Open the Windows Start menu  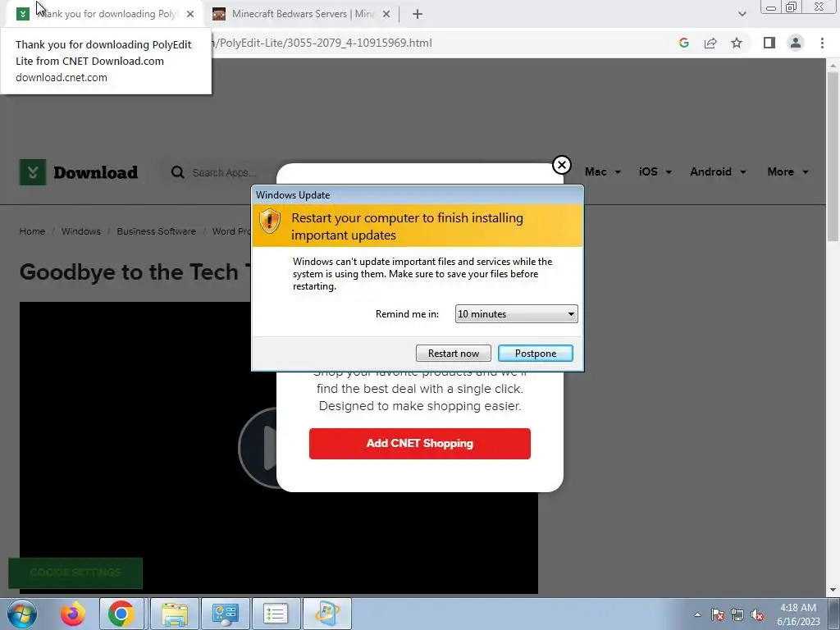(22, 614)
